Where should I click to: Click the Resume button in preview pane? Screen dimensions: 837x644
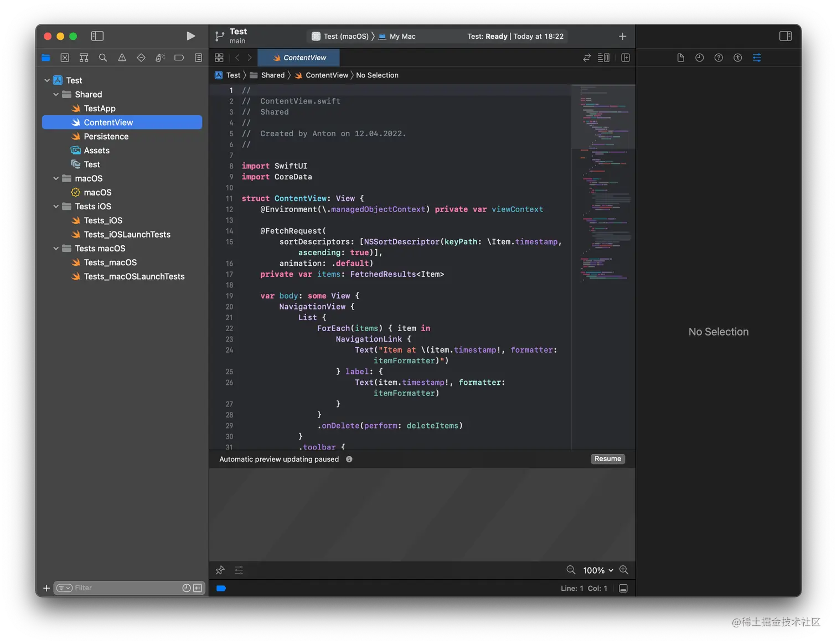pyautogui.click(x=607, y=458)
